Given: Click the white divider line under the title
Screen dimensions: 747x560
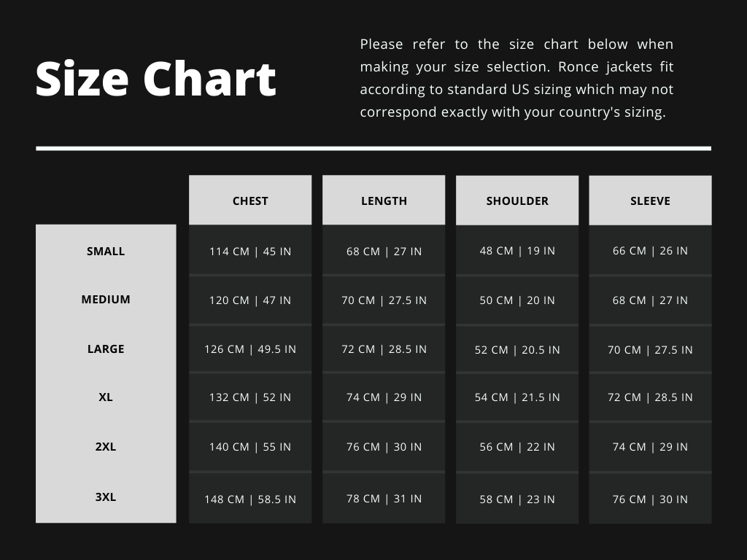Looking at the screenshot, I should [x=373, y=148].
